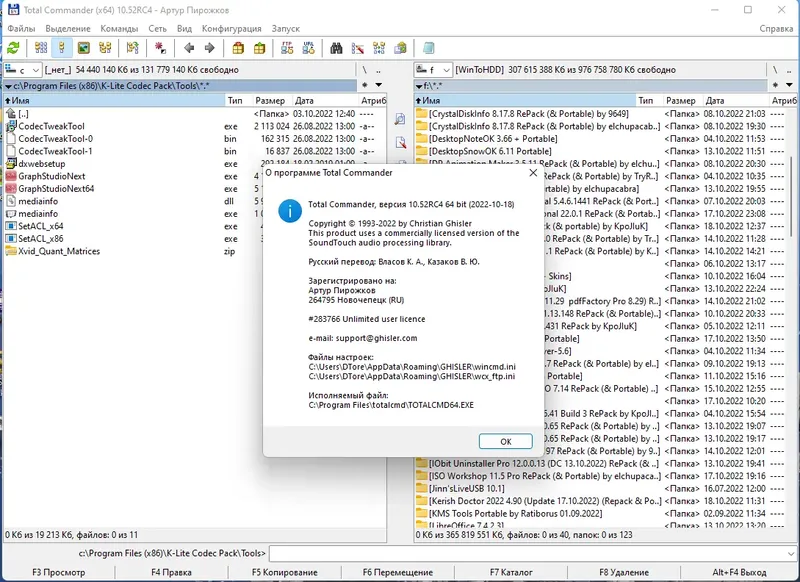Click the view file icon between panels

click(401, 119)
